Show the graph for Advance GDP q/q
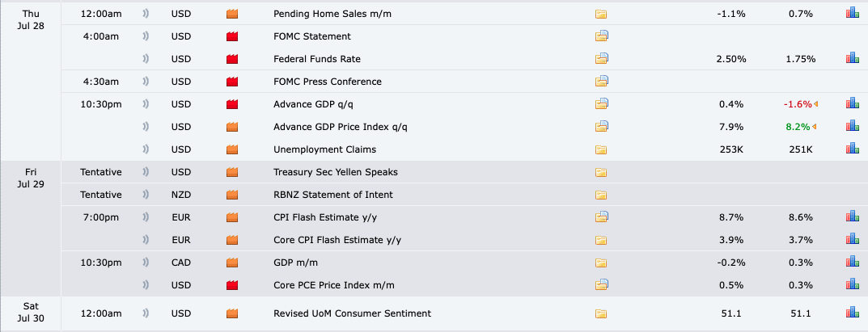868x332 pixels. tap(851, 104)
